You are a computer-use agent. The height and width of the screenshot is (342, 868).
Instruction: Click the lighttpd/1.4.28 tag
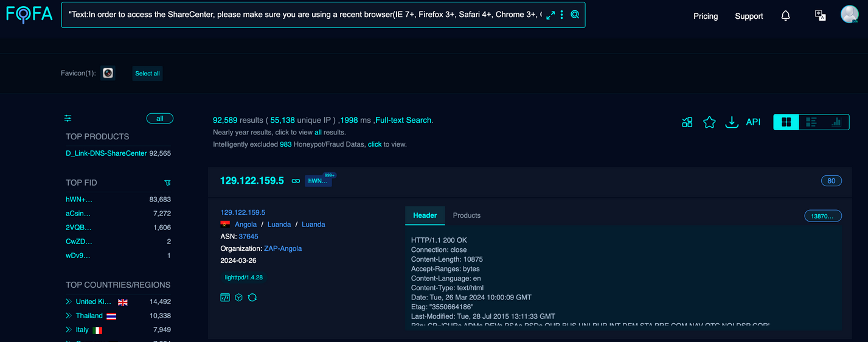click(244, 277)
